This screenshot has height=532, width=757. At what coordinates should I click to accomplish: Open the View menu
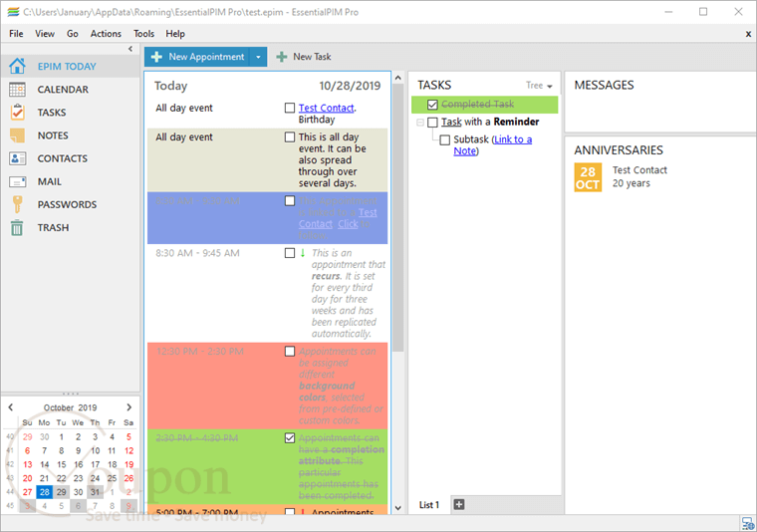45,34
